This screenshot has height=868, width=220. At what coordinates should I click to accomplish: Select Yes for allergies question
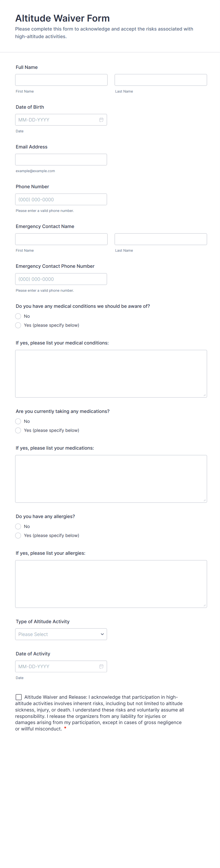tap(18, 535)
